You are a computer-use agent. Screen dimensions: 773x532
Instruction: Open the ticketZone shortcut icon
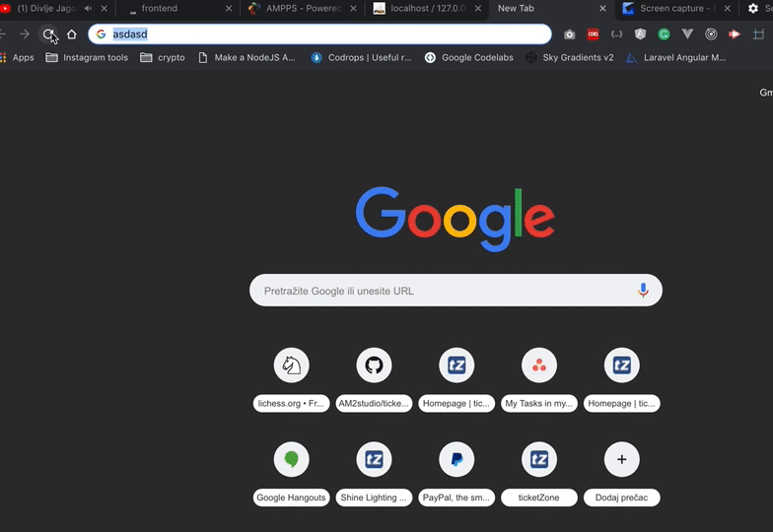pos(539,459)
